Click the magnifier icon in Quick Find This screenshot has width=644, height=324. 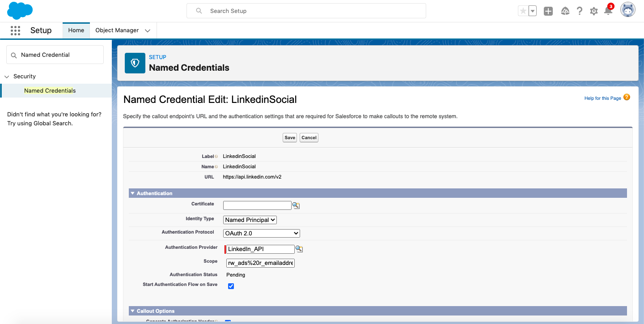pyautogui.click(x=13, y=55)
